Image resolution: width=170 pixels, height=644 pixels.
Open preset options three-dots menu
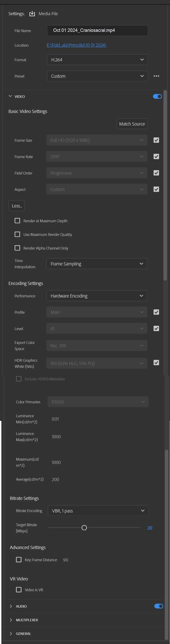[156, 76]
